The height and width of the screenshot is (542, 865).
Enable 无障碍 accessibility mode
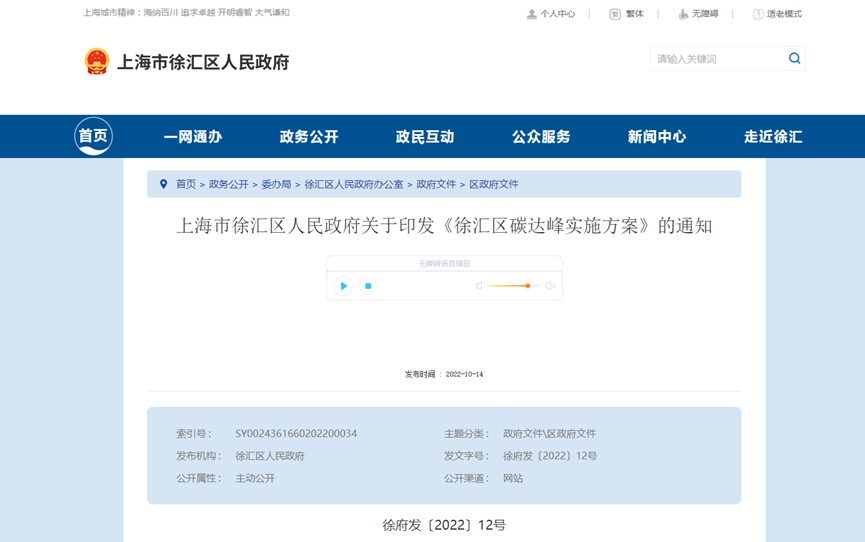(x=705, y=14)
